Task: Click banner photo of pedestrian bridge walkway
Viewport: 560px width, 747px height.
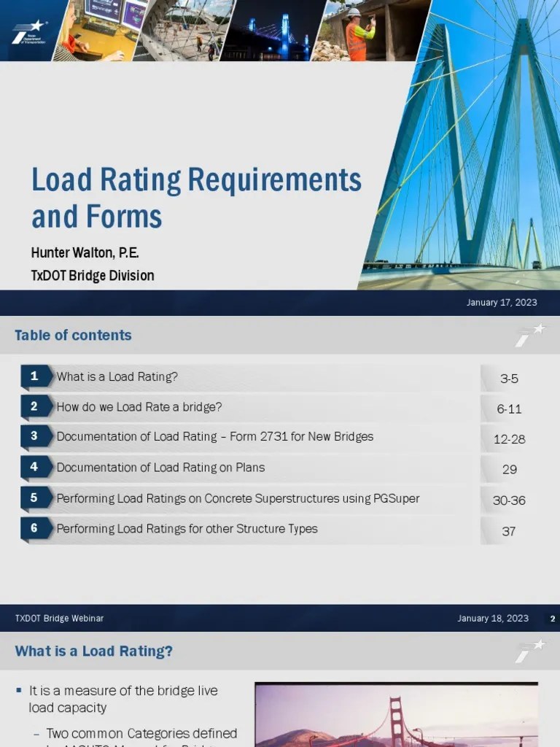Action: pos(184,31)
